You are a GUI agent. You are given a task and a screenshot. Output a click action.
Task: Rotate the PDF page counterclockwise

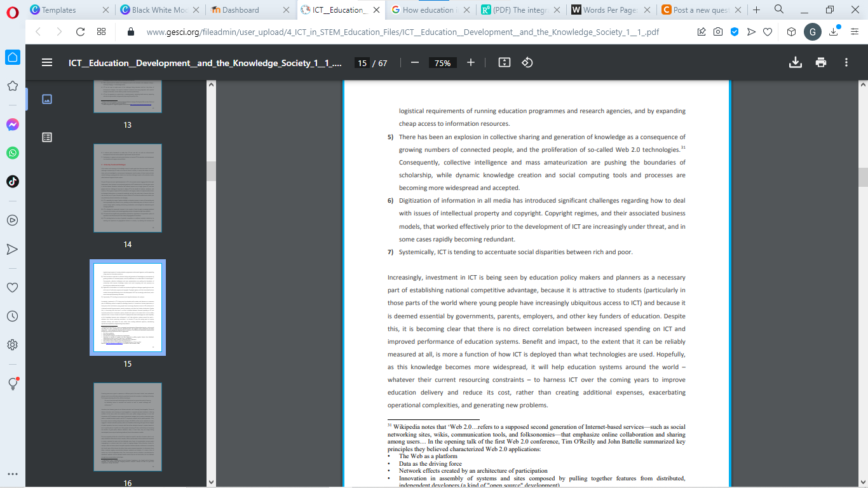tap(527, 62)
